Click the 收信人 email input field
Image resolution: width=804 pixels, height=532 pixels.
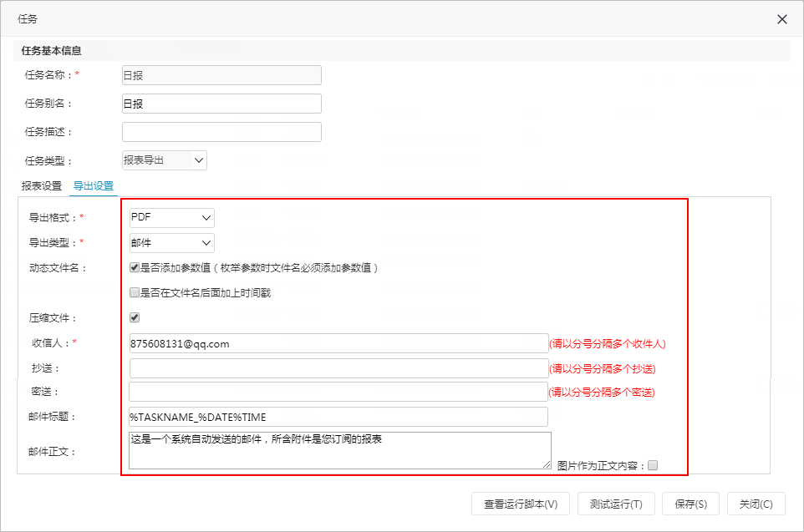pyautogui.click(x=338, y=343)
